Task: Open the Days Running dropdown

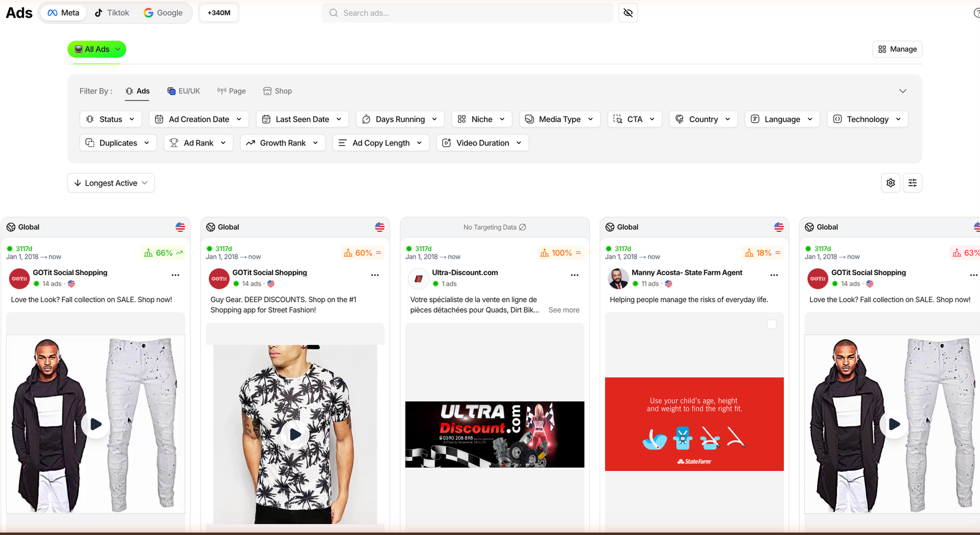Action: pos(400,119)
